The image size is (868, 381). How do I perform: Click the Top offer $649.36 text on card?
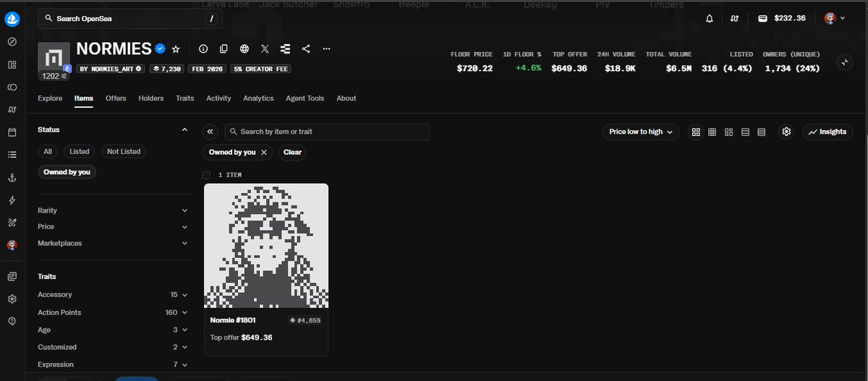coord(241,338)
